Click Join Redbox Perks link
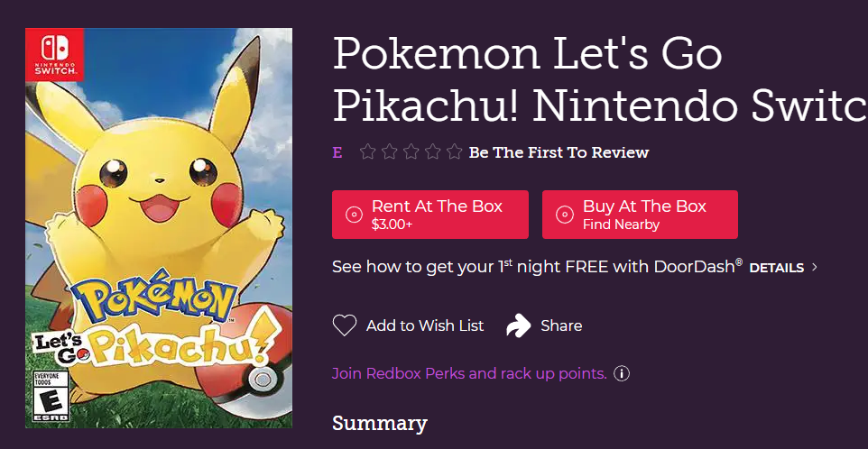The width and height of the screenshot is (868, 449). point(469,374)
